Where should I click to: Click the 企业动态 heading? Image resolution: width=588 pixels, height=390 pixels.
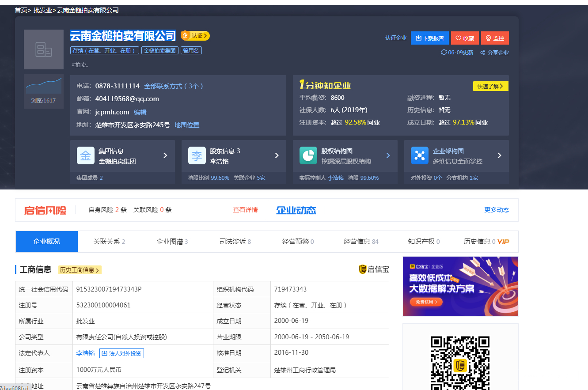pyautogui.click(x=296, y=210)
